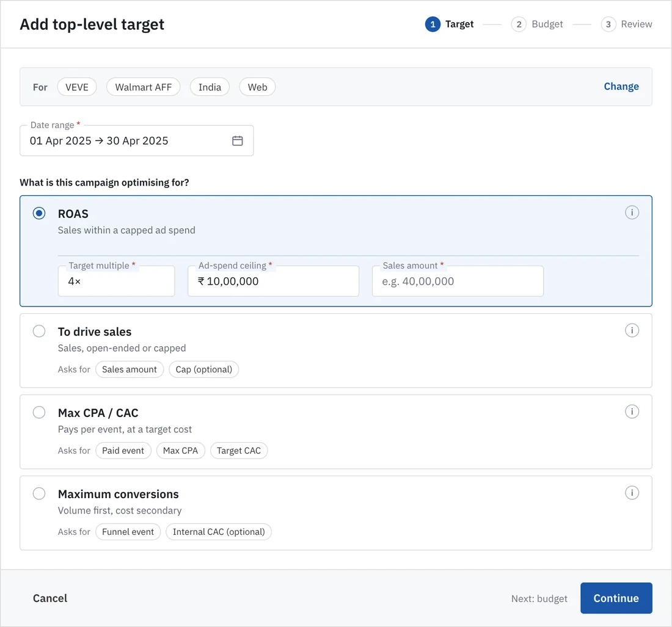The height and width of the screenshot is (627, 672).
Task: Click the Sales amount tag under To drive sales
Action: click(x=130, y=369)
